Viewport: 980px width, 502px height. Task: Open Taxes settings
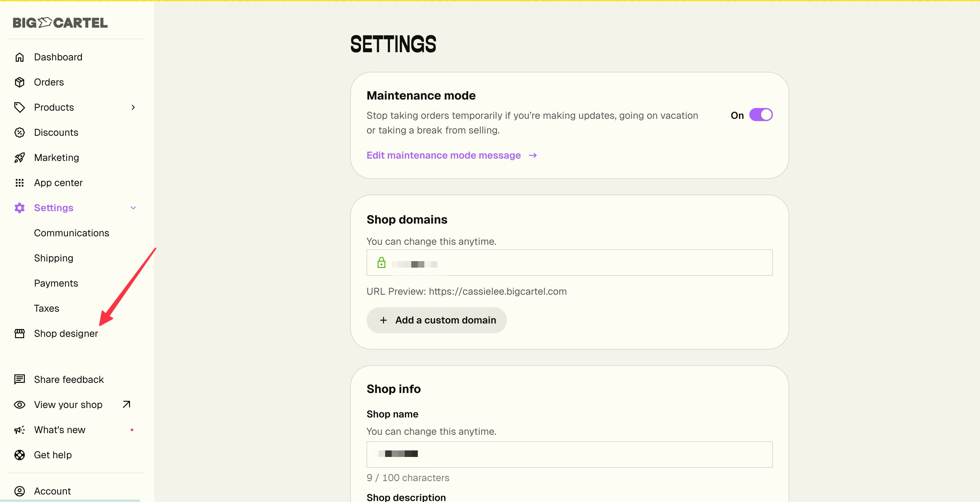(46, 308)
